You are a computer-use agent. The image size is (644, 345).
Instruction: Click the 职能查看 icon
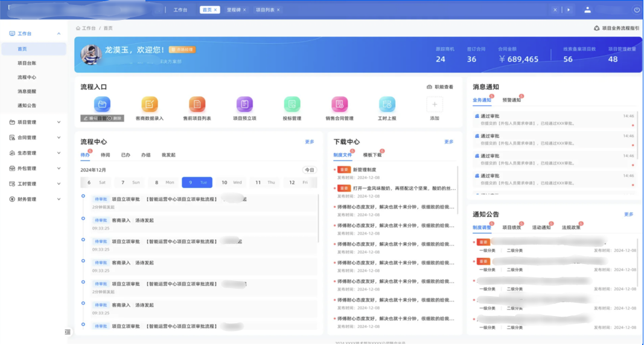[429, 87]
